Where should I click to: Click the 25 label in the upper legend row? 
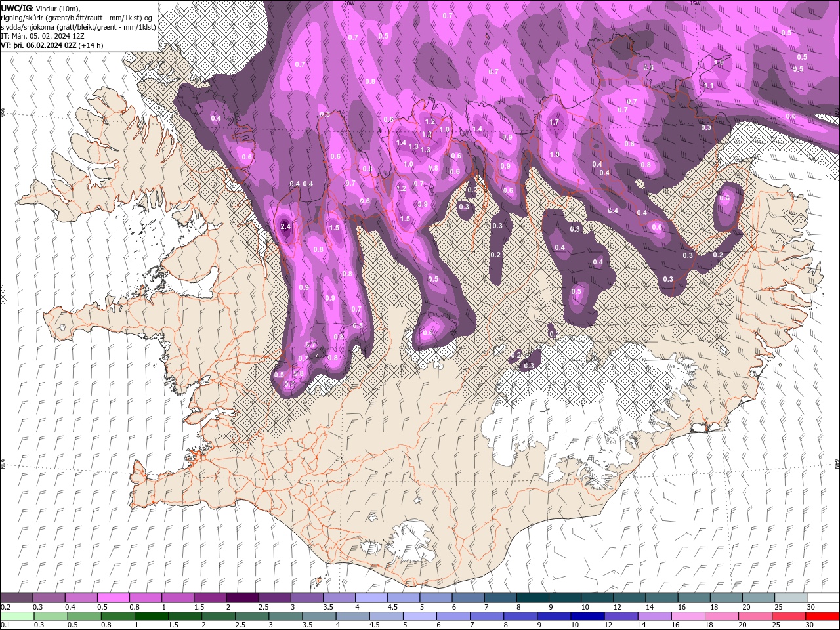pyautogui.click(x=778, y=607)
